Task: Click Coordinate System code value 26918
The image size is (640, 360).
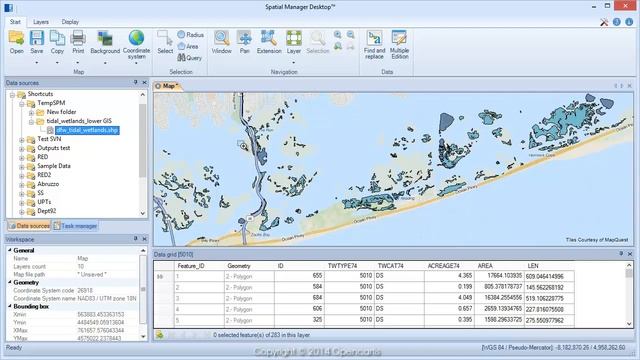Action: coord(85,291)
